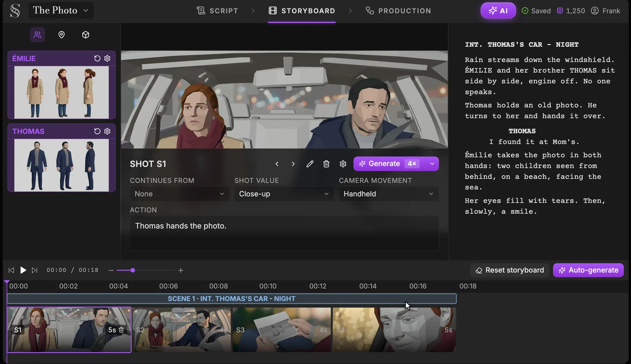
Task: Click the 00:10 mark on the ruler
Action: tap(268, 286)
